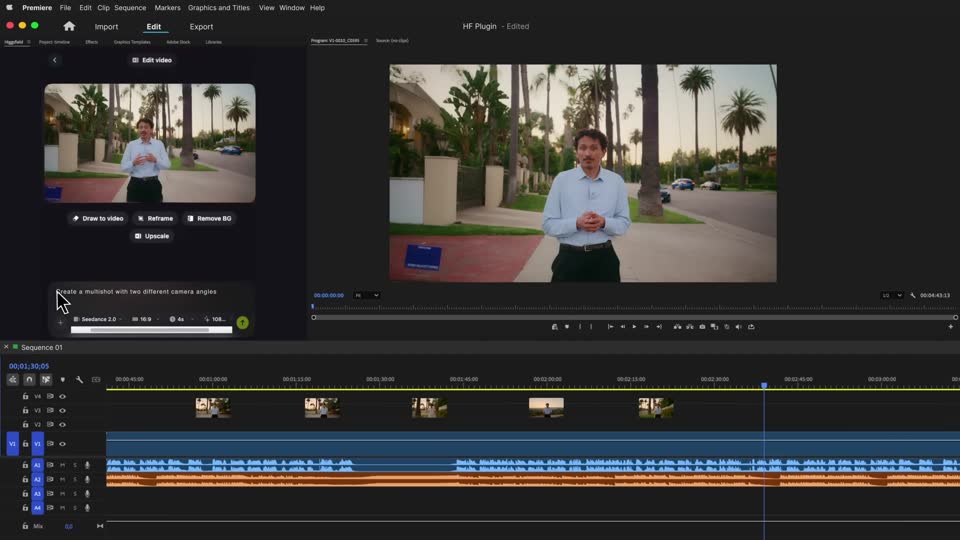Step forward one frame
The width and height of the screenshot is (960, 540).
point(647,327)
